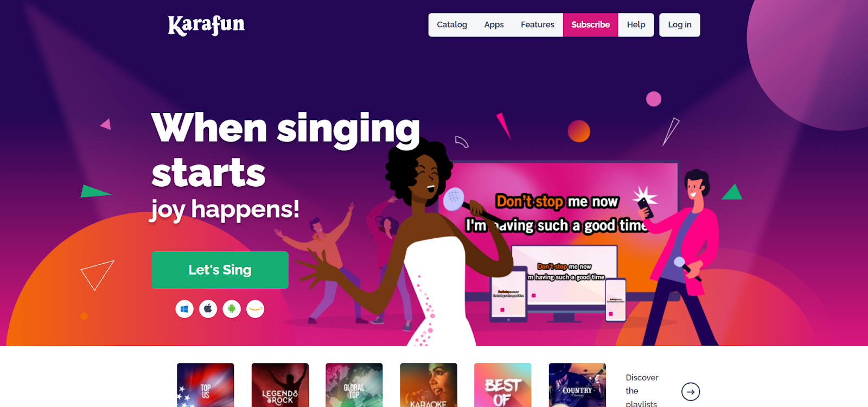
Task: Open the Apps menu item
Action: [x=494, y=25]
